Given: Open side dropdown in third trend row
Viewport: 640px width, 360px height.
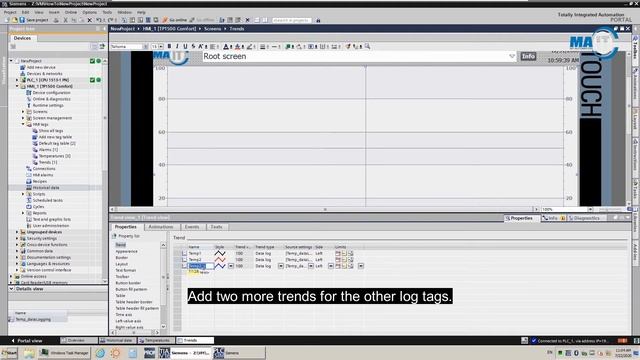Looking at the screenshot, I should (x=331, y=266).
